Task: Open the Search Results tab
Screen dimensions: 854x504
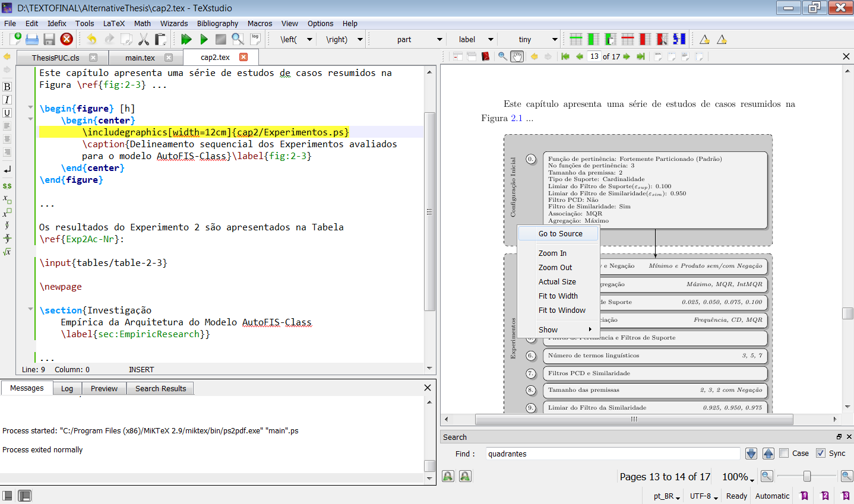Action: click(160, 388)
